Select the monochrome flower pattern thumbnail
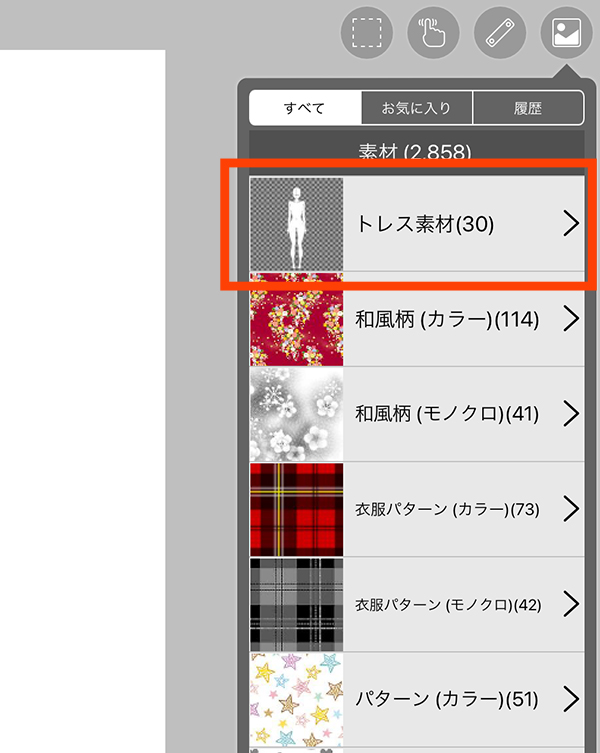600x753 pixels. [x=297, y=414]
